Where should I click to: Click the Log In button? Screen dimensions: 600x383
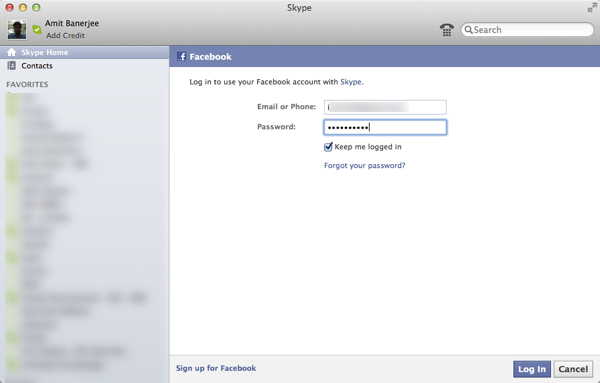532,369
